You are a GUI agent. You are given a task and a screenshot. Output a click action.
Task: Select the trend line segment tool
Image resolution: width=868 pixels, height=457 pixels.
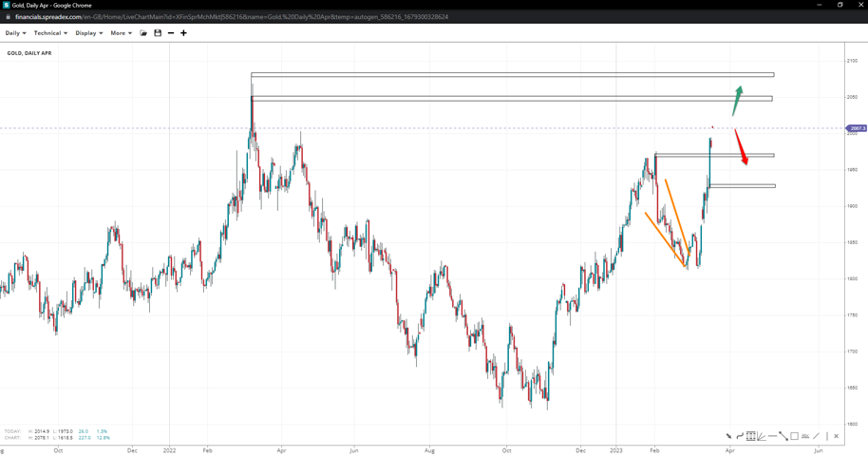pyautogui.click(x=783, y=436)
